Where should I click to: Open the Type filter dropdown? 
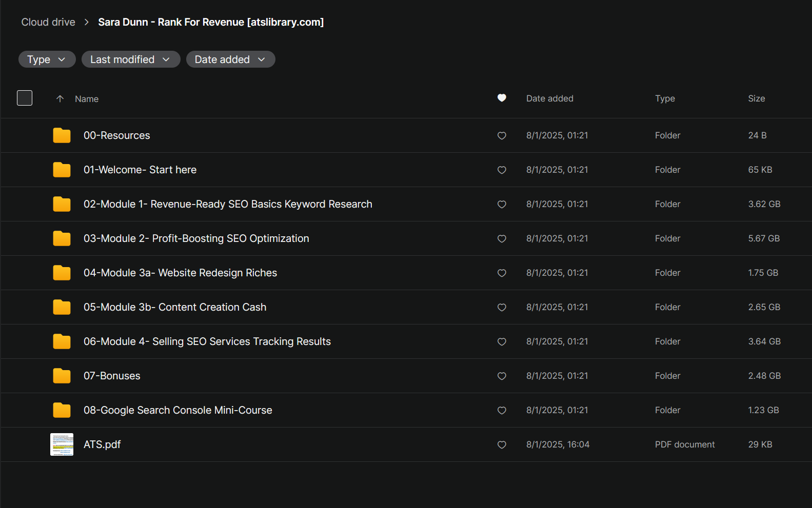point(47,59)
